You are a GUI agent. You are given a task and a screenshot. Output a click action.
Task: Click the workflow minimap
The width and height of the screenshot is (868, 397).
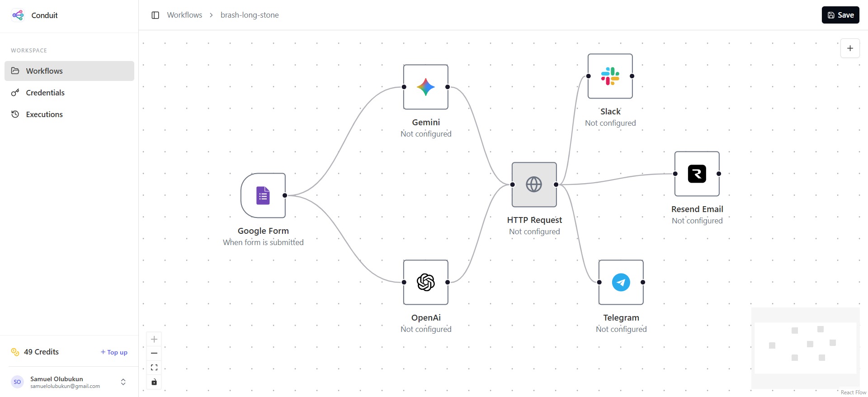click(x=805, y=348)
